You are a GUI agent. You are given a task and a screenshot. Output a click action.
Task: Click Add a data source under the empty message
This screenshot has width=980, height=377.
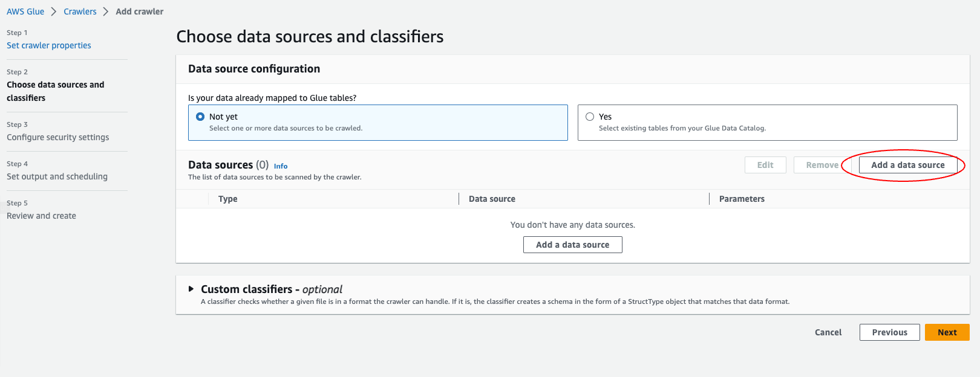click(572, 245)
